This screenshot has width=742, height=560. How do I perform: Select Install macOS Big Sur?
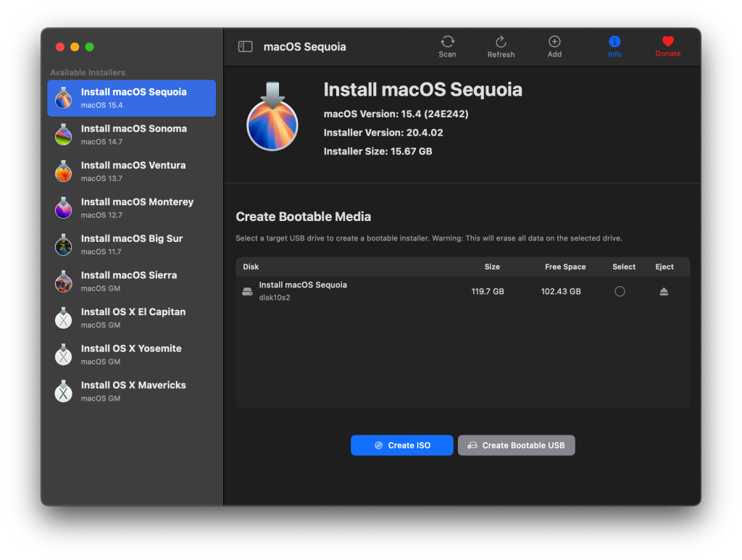click(132, 245)
